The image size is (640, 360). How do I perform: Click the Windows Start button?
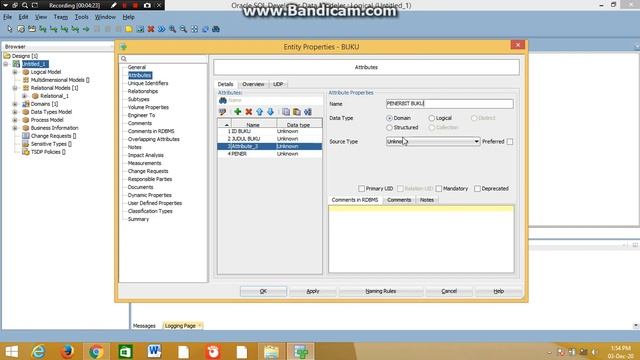pyautogui.click(x=11, y=351)
